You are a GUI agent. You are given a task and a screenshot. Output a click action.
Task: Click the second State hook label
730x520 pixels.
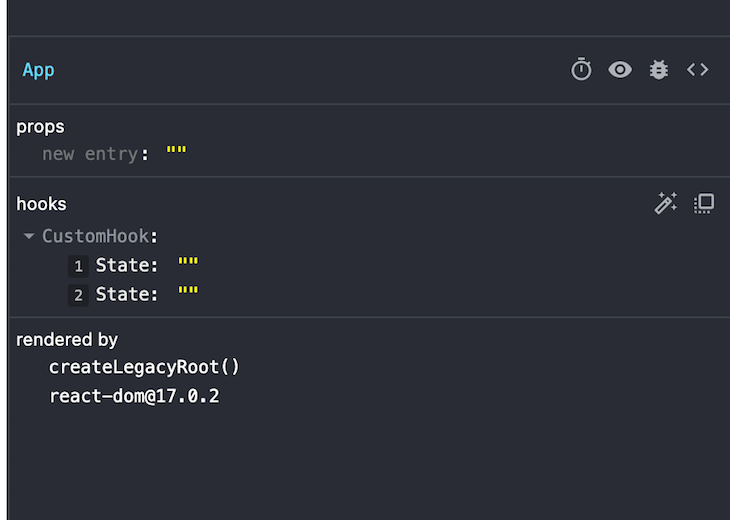coord(127,294)
